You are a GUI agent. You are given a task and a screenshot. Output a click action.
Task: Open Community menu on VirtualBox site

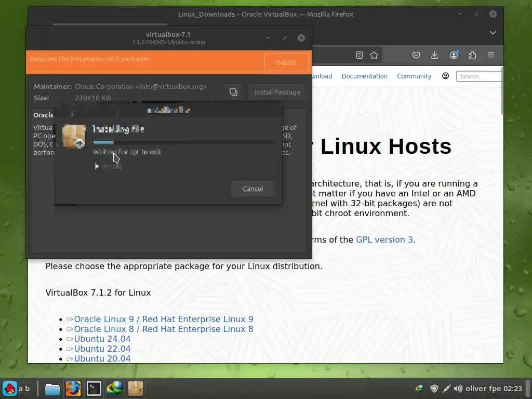click(414, 76)
